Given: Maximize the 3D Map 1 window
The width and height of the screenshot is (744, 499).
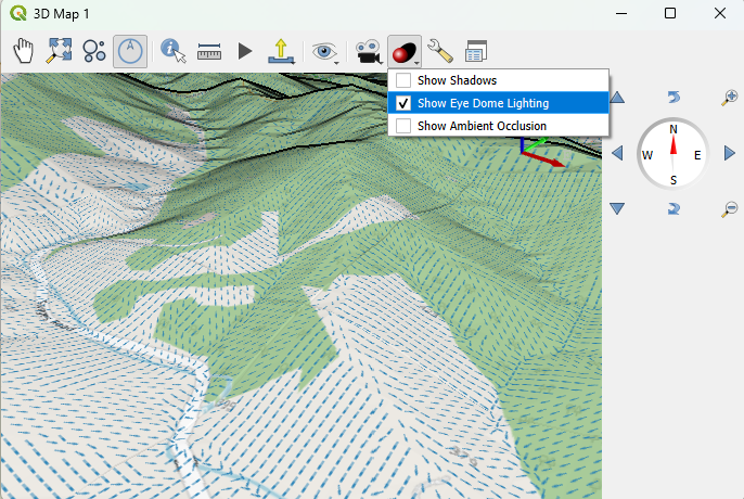Looking at the screenshot, I should [x=670, y=13].
